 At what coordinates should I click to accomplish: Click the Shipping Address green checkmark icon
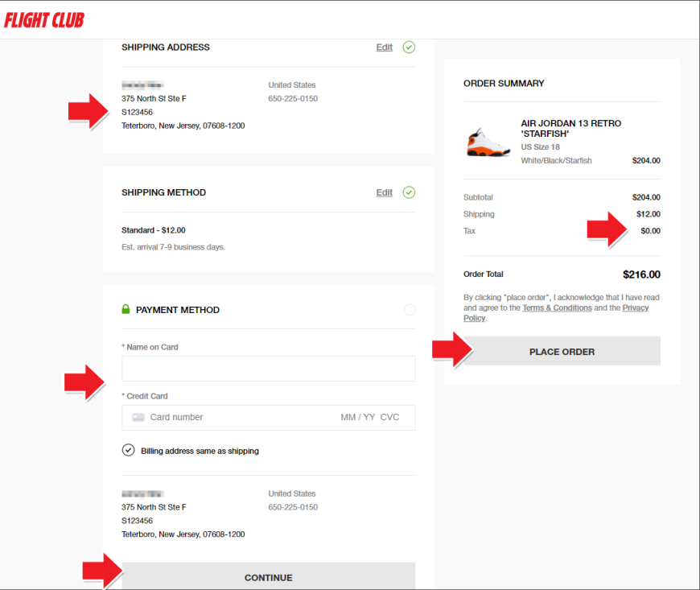coord(409,47)
